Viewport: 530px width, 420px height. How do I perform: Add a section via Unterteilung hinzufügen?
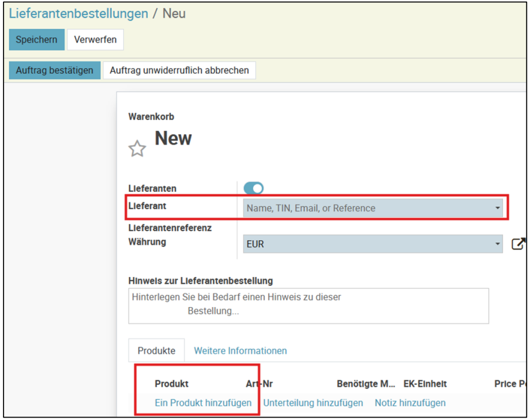pos(313,402)
